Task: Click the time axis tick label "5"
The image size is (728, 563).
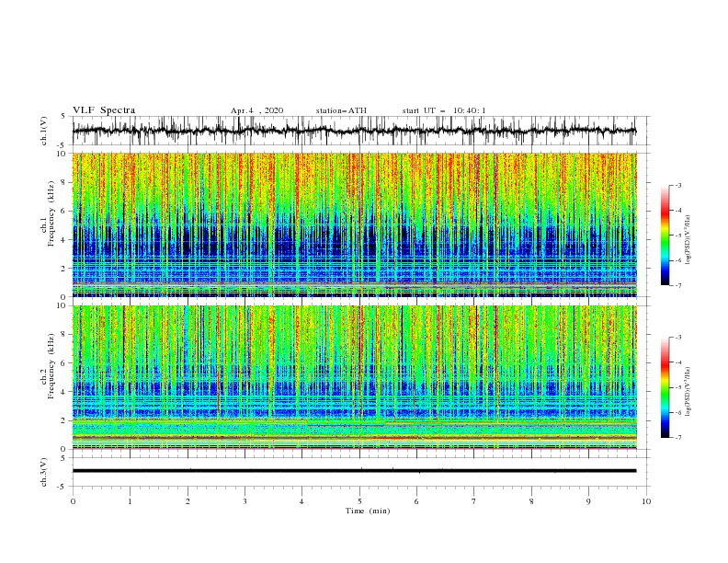Action: pos(359,501)
